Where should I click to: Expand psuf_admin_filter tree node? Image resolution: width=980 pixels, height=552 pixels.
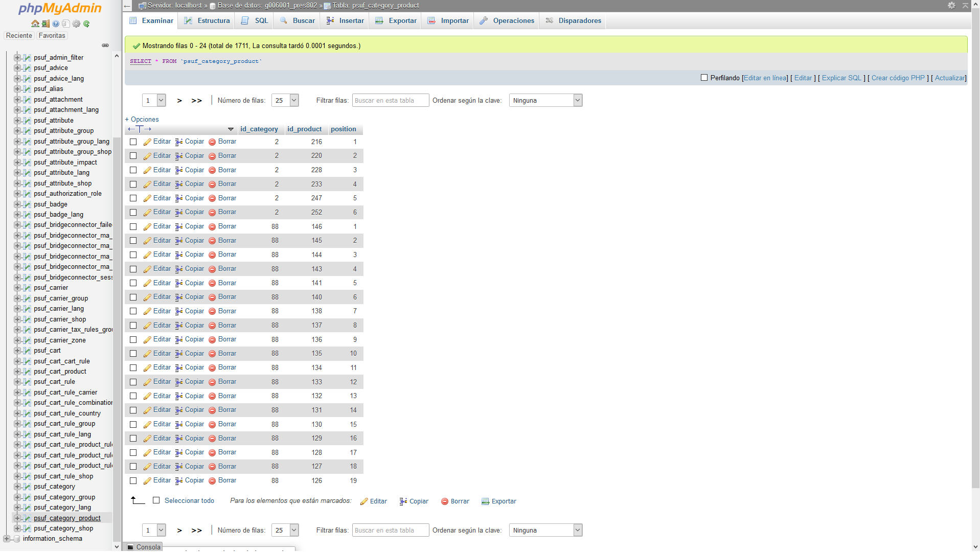pyautogui.click(x=17, y=58)
